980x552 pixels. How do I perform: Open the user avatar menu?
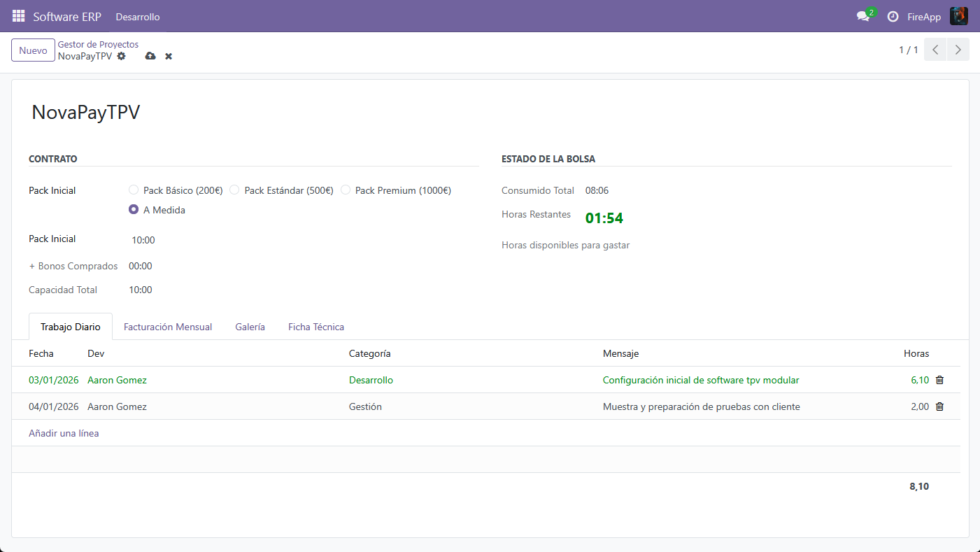(959, 16)
